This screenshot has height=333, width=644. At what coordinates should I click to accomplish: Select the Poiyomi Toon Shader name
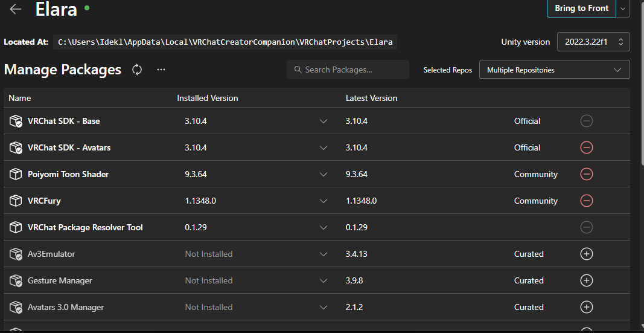click(x=68, y=174)
